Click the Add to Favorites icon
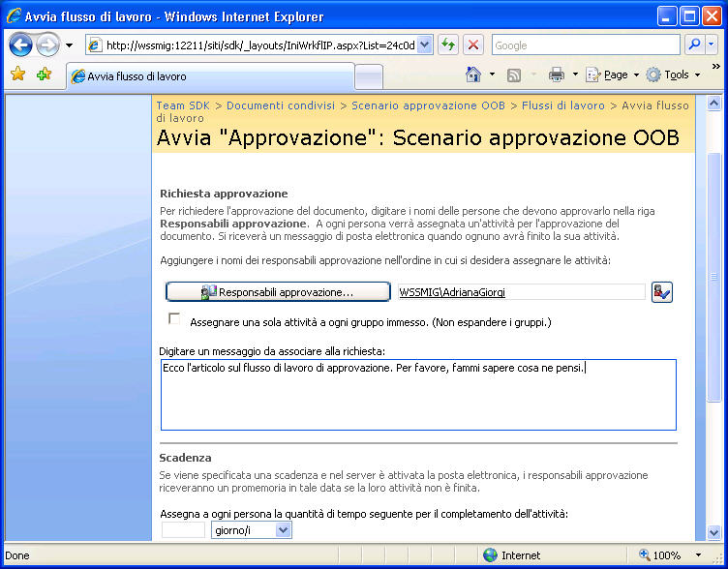Screen dimensions: 728x569 pyautogui.click(x=45, y=74)
